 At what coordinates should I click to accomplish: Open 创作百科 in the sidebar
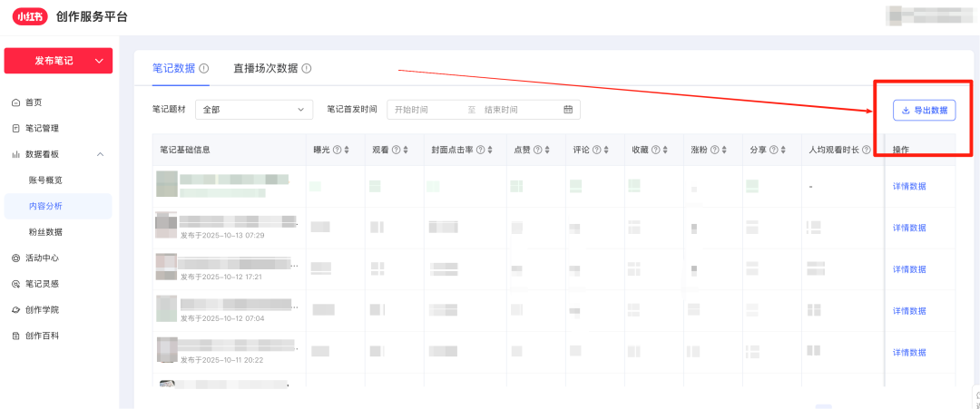coord(42,336)
